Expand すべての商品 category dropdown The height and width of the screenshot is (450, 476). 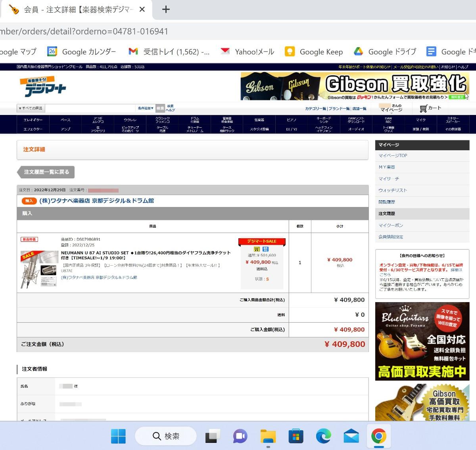[x=31, y=108]
